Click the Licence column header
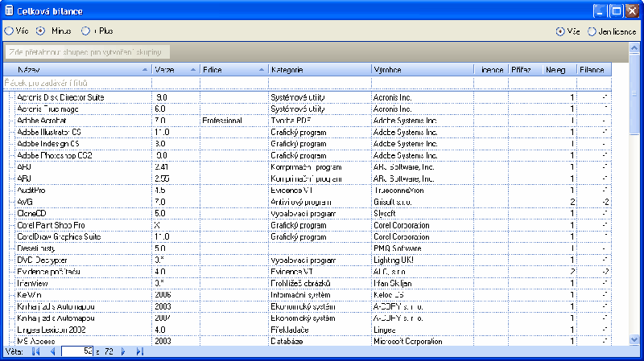 coord(491,70)
